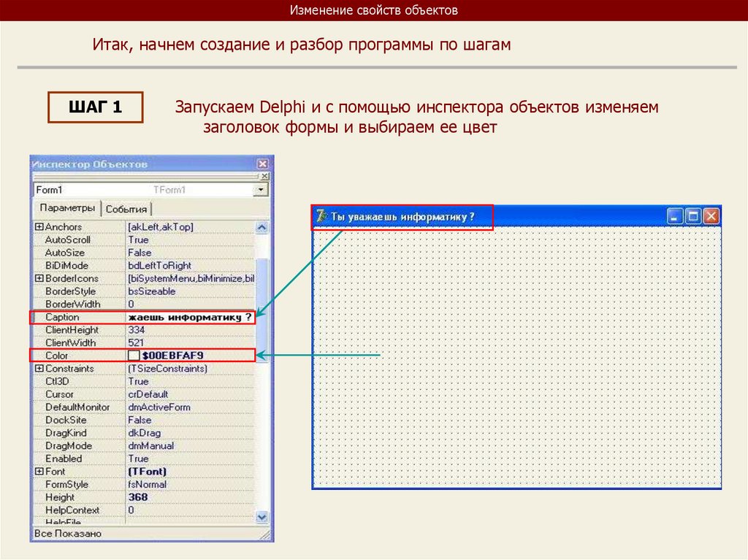748x560 pixels.
Task: Close the form window
Action: pos(711,217)
